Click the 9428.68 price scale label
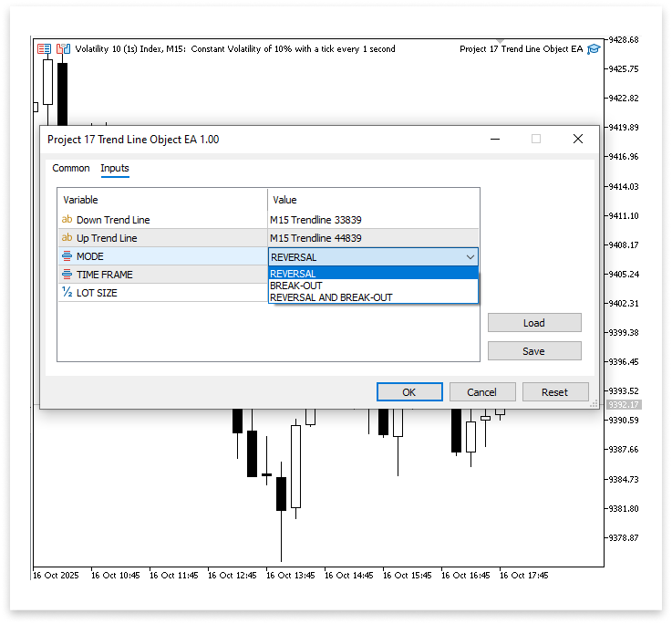 pyautogui.click(x=624, y=40)
